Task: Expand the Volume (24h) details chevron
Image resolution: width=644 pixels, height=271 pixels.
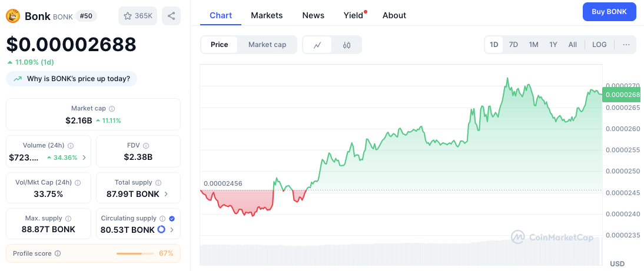Action: 84,158
